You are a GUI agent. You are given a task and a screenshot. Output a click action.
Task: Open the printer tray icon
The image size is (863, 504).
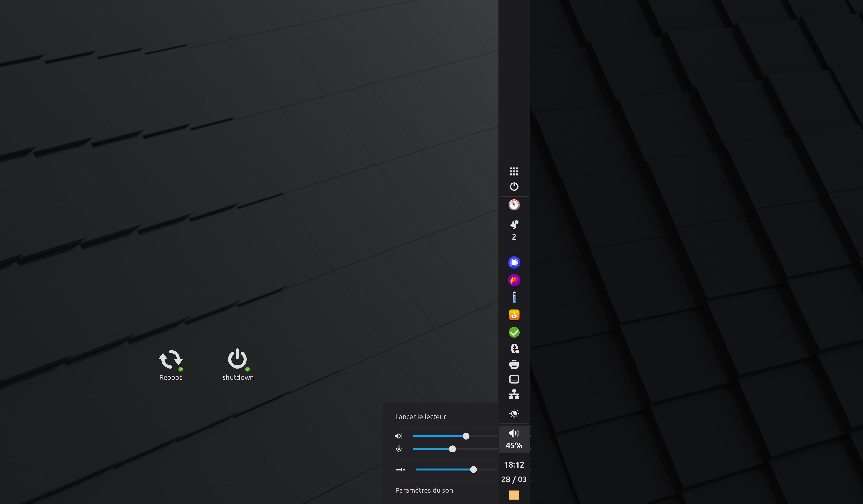pos(514,364)
